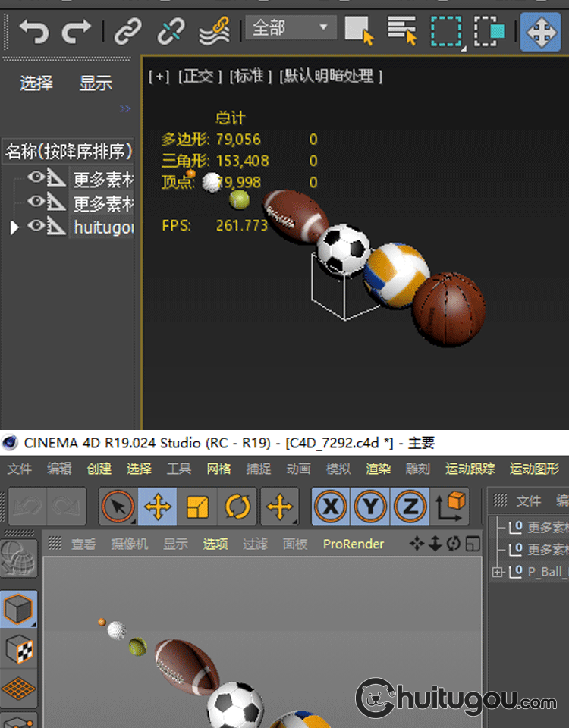Click the 名称(按降序排序) column header
Screen dimensions: 569x728
tap(68, 151)
